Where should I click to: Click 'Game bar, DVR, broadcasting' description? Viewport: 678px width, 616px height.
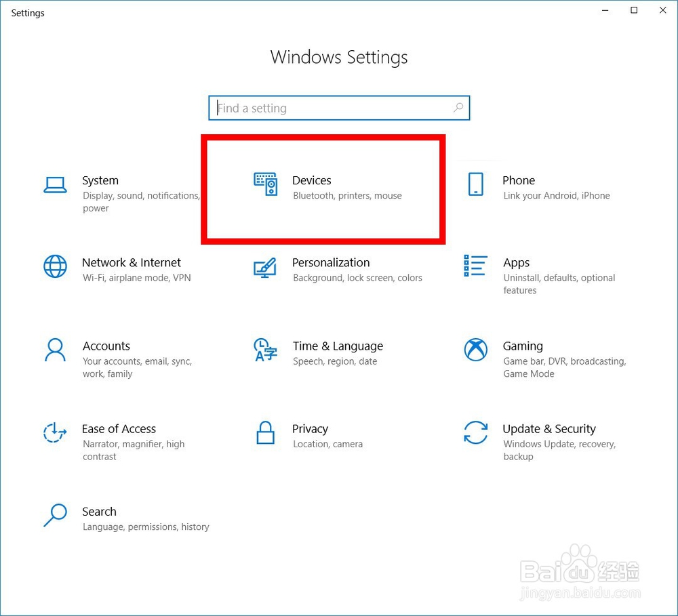tap(564, 361)
